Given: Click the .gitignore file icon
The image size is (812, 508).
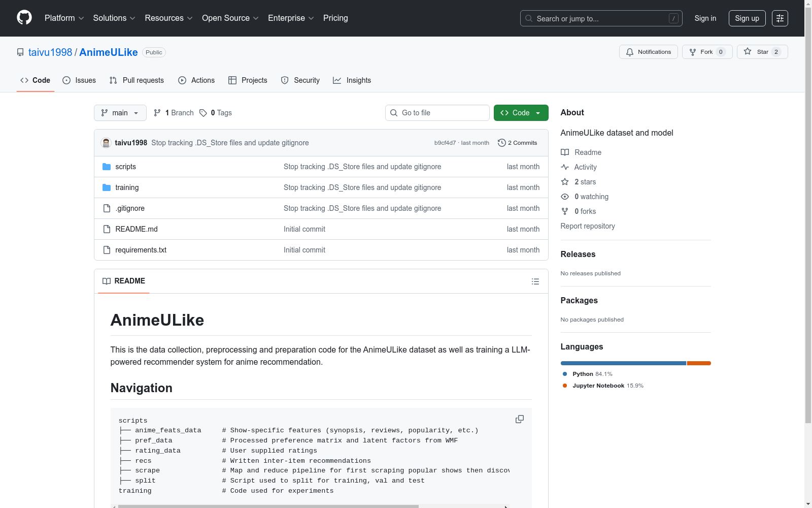Looking at the screenshot, I should pos(107,208).
